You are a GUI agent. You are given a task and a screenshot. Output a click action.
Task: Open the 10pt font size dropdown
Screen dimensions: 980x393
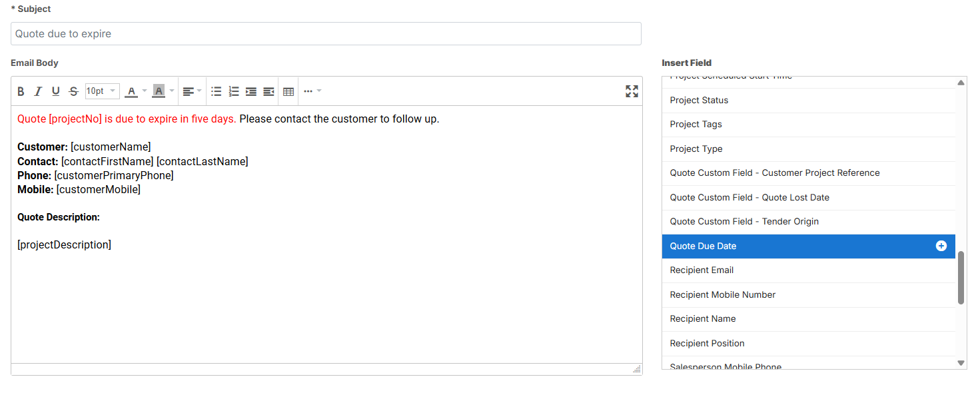(102, 91)
